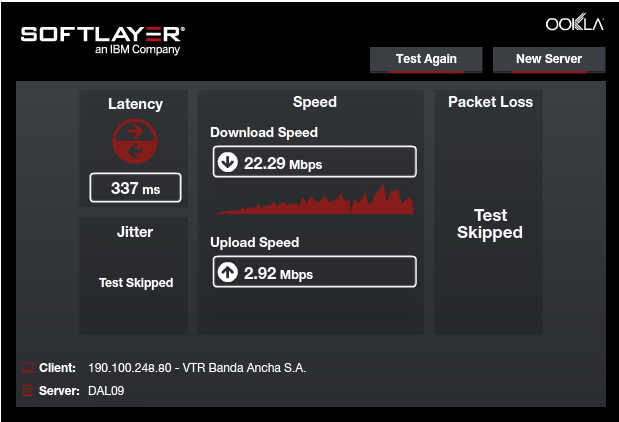Click the DAL09 server name
The image size is (619, 422).
[106, 390]
